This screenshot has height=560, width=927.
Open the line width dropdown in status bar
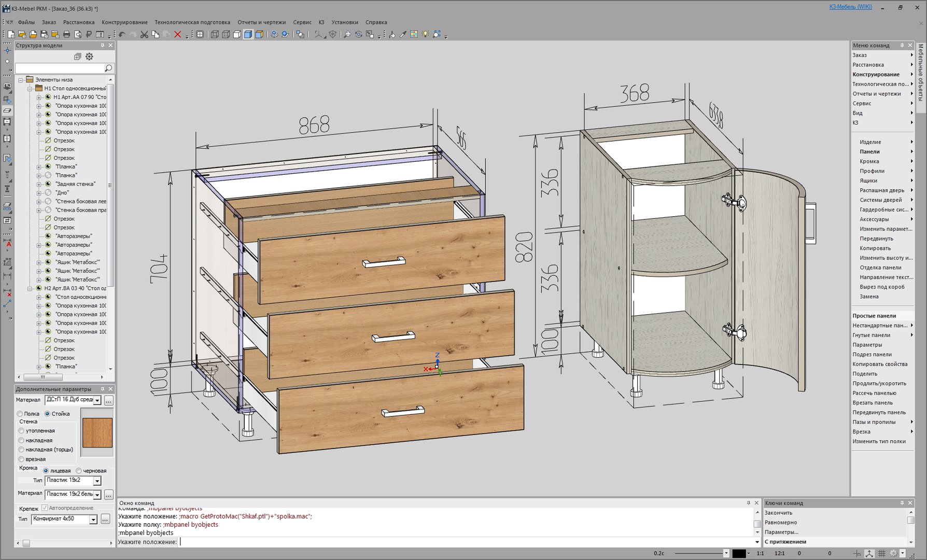(726, 553)
